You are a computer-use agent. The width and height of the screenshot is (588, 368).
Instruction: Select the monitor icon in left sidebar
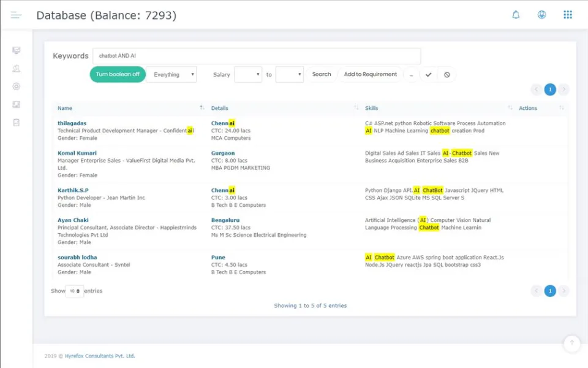pos(16,50)
